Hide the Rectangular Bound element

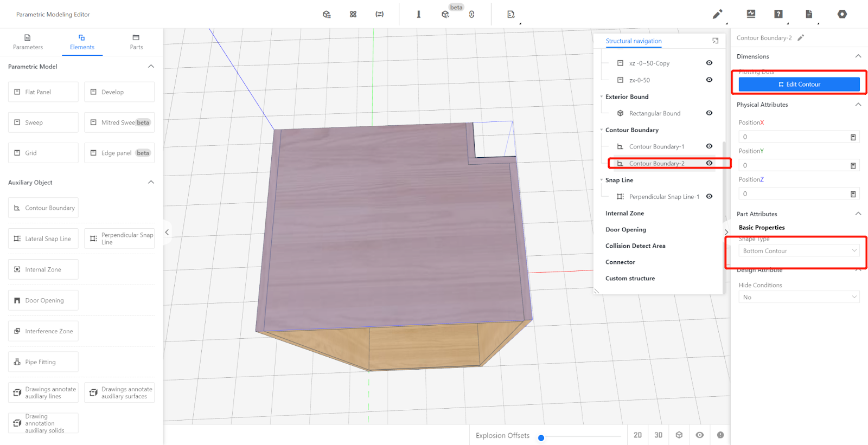pos(709,113)
